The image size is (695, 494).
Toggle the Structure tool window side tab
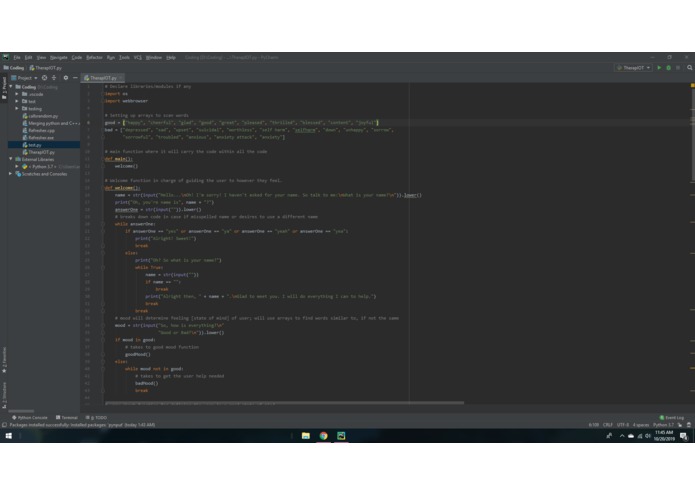[x=4, y=395]
